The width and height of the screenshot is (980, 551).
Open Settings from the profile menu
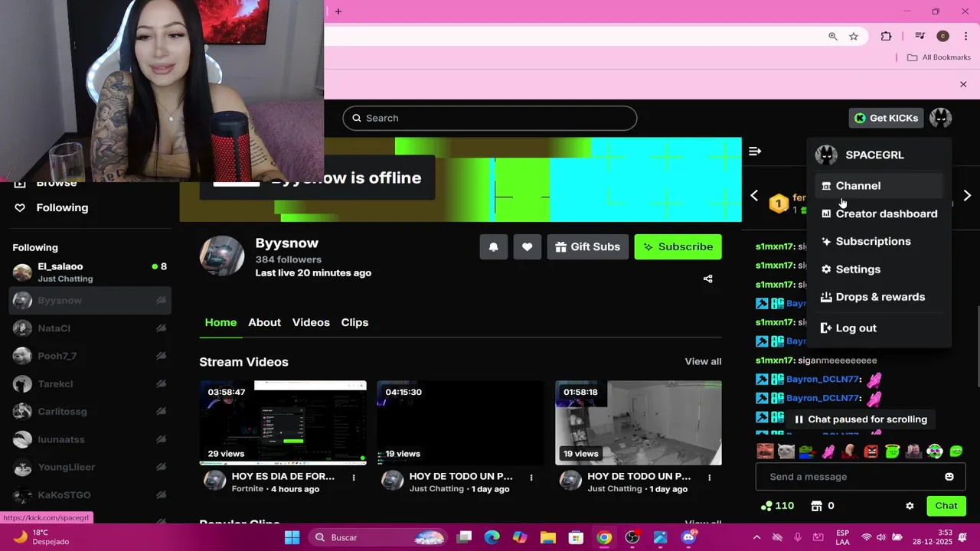(879, 269)
